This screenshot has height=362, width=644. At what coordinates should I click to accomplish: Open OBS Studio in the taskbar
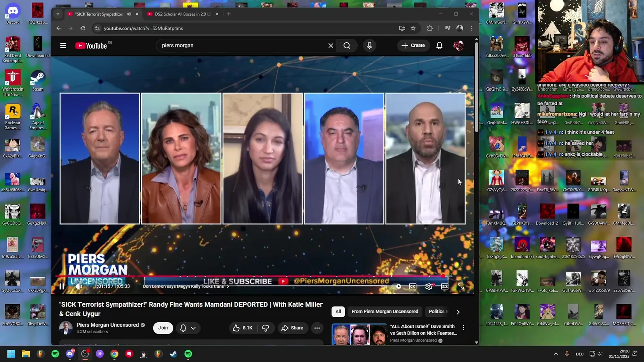tap(85, 354)
